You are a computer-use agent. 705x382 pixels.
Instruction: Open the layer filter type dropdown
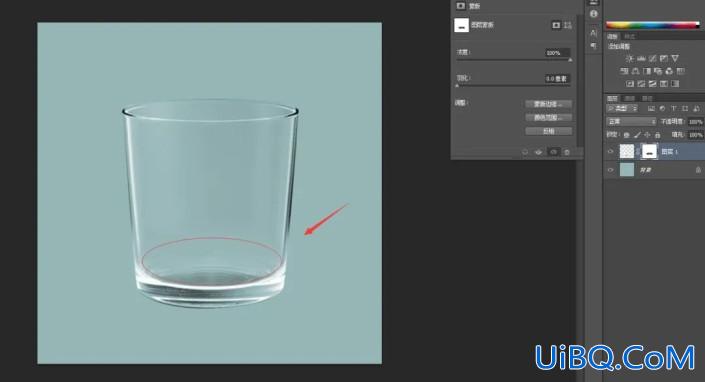click(x=622, y=108)
